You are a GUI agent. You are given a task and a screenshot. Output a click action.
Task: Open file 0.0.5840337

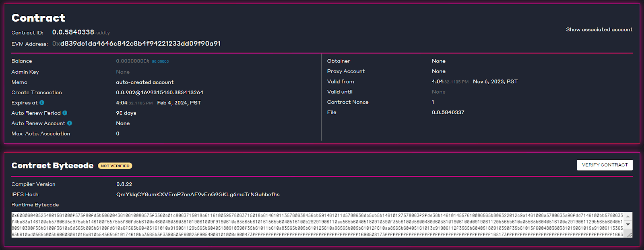[x=448, y=112]
